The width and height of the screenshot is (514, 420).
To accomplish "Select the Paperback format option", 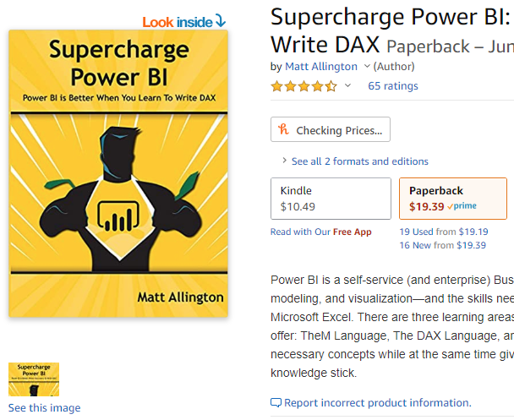I will tap(456, 199).
